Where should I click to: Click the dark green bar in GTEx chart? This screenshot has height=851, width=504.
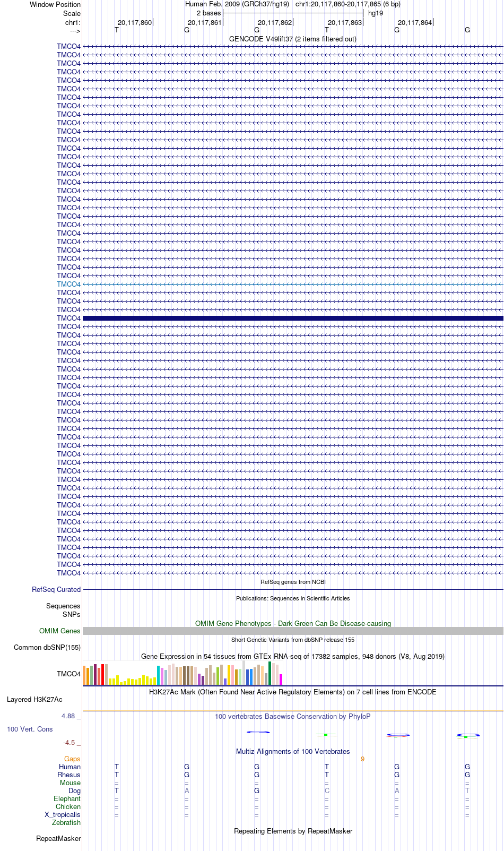coord(270,673)
